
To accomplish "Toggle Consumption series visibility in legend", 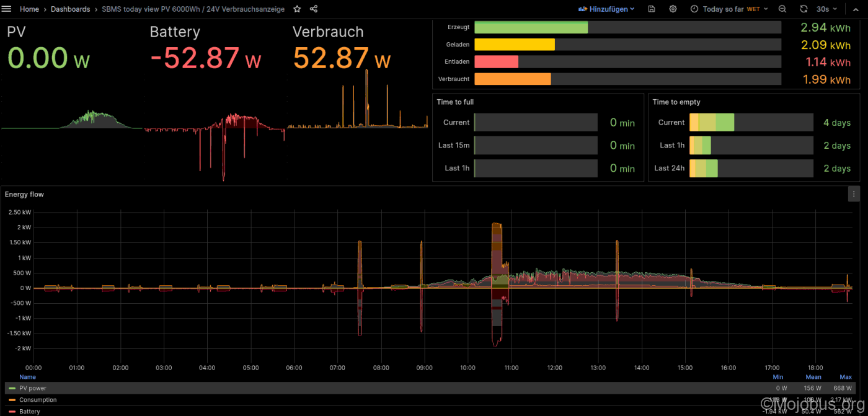I will click(x=38, y=400).
